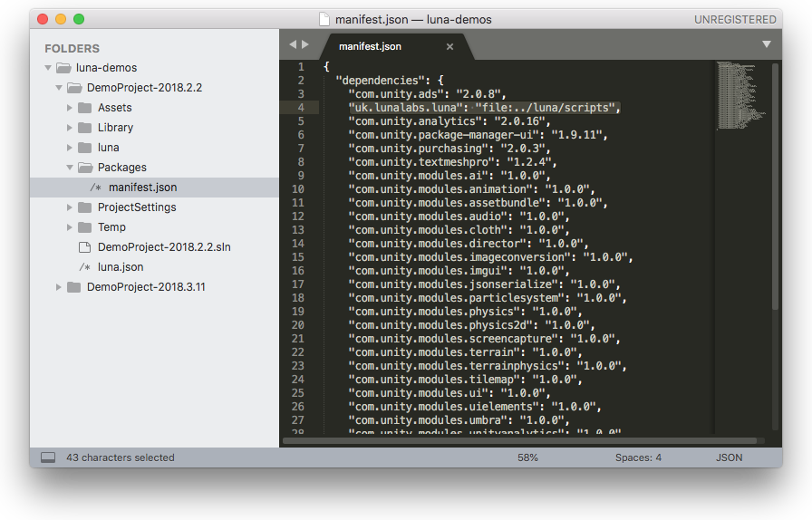The width and height of the screenshot is (812, 520).
Task: Change syntax via JSON status label
Action: click(729, 457)
